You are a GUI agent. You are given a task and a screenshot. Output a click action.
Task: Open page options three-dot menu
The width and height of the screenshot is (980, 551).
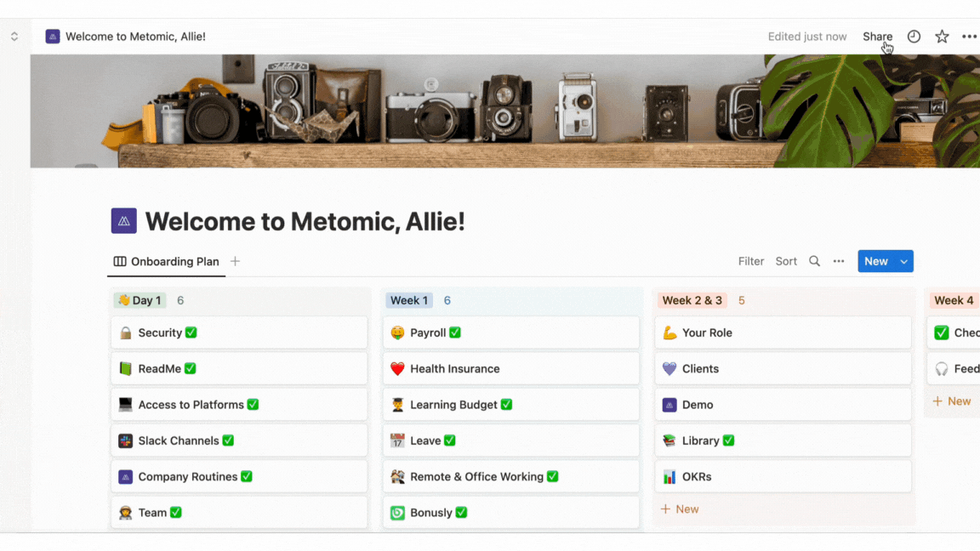pos(969,37)
